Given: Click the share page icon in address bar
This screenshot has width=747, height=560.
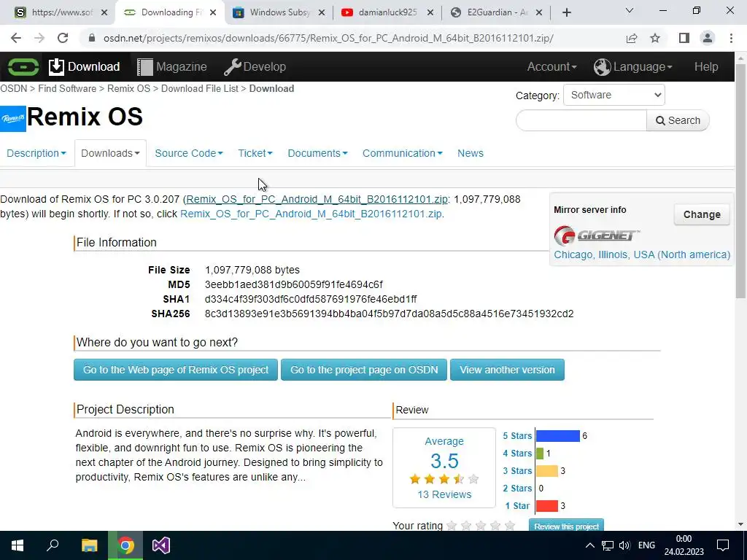Looking at the screenshot, I should [x=632, y=38].
